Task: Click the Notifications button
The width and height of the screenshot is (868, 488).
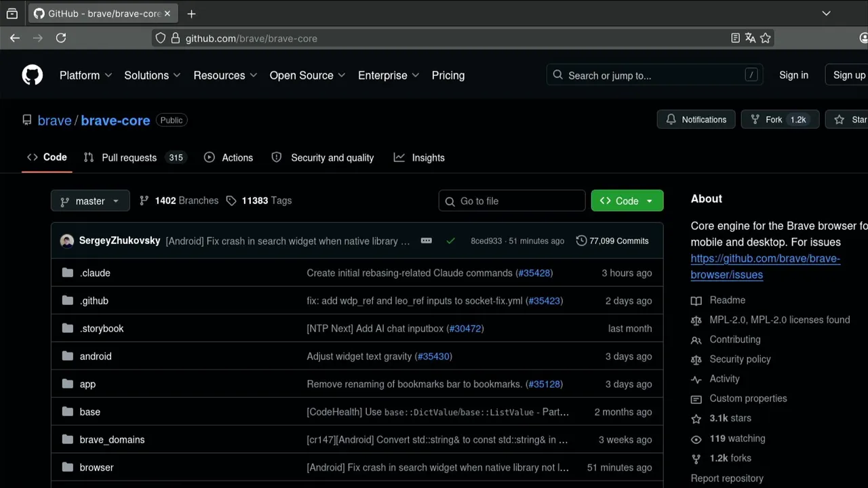Action: 696,119
